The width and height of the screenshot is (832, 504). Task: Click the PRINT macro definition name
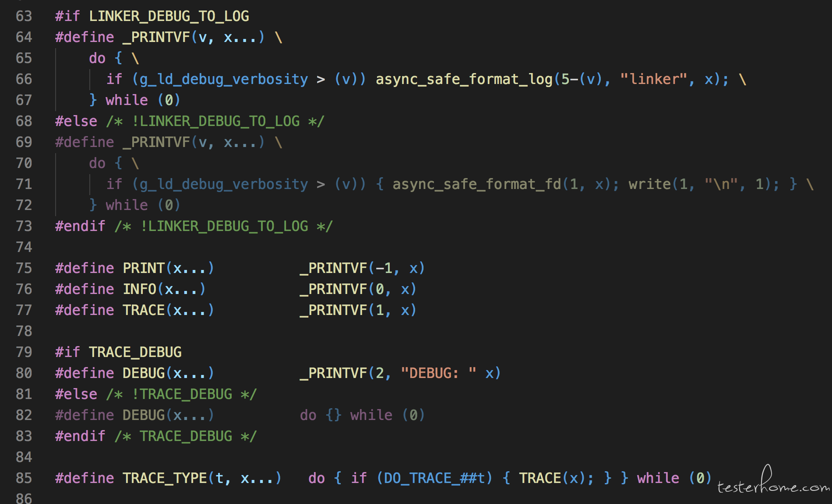point(144,268)
